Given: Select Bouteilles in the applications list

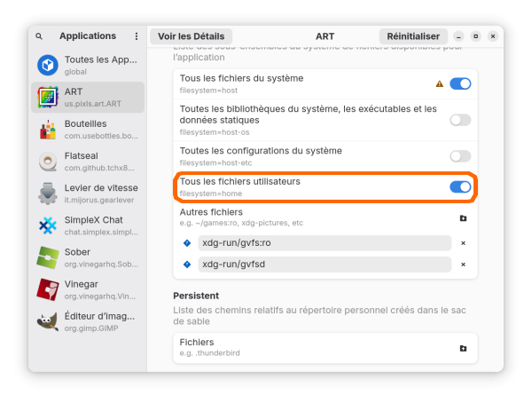Looking at the screenshot, I should pyautogui.click(x=88, y=130).
